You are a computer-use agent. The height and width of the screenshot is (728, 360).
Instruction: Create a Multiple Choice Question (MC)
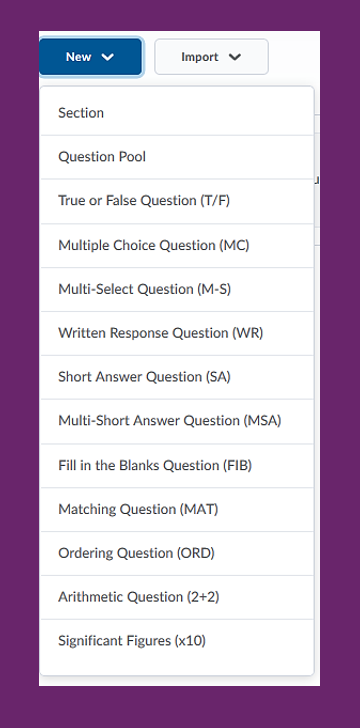(177, 245)
